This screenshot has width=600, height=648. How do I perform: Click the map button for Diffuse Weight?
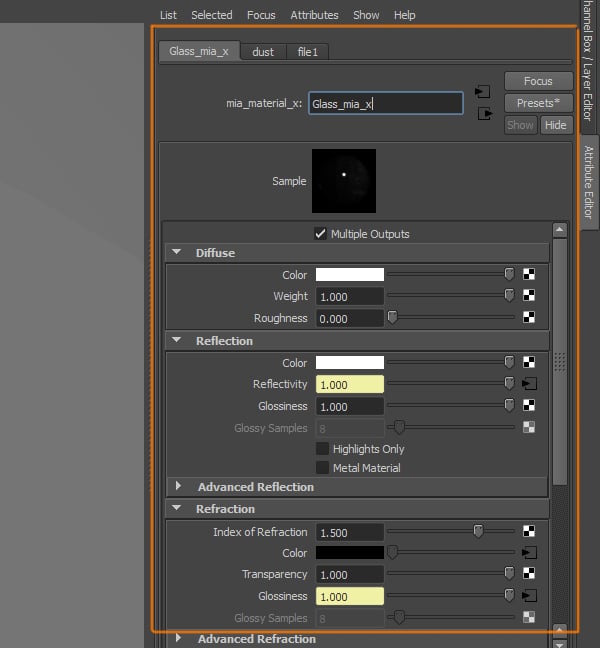pyautogui.click(x=529, y=296)
